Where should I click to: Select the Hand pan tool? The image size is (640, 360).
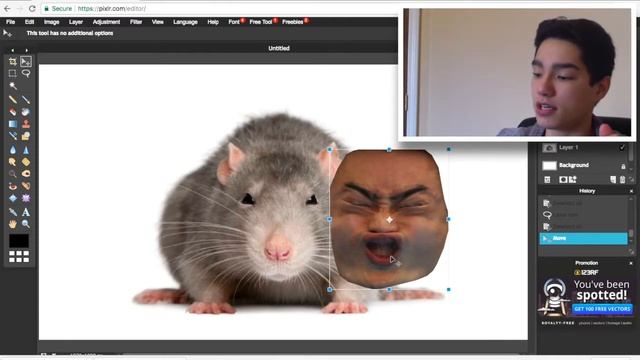[13, 224]
